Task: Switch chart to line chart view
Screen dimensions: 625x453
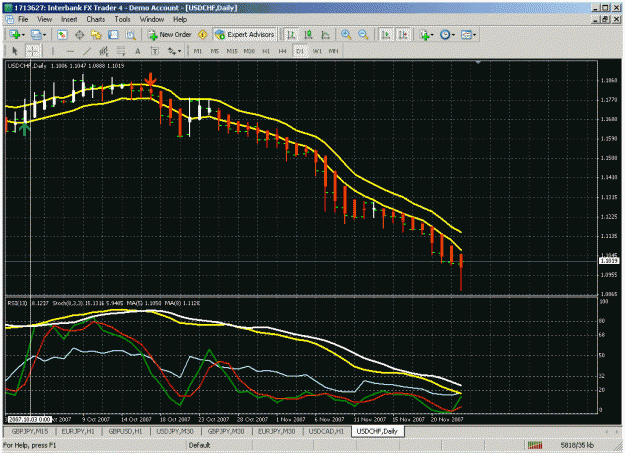Action: [x=325, y=35]
